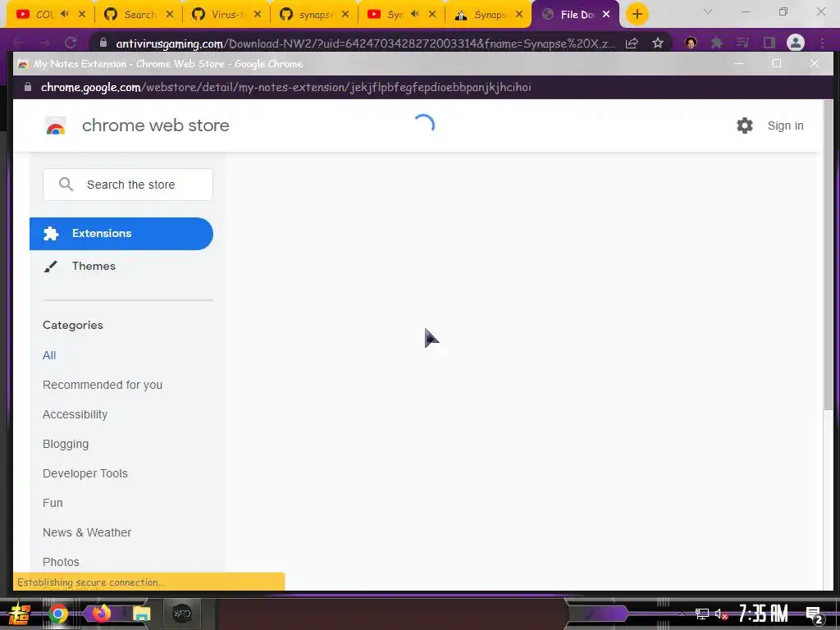Open File Explorer from the taskbar
840x630 pixels.
(x=141, y=614)
